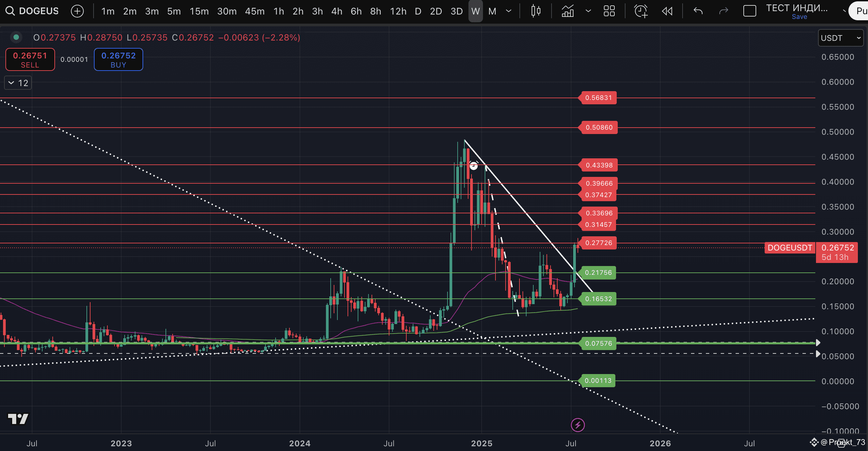
Task: Expand indicators favorites dropdown arrow
Action: (588, 11)
